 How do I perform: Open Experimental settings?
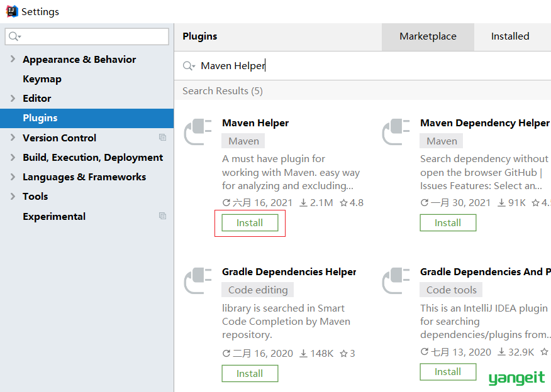[x=54, y=217]
